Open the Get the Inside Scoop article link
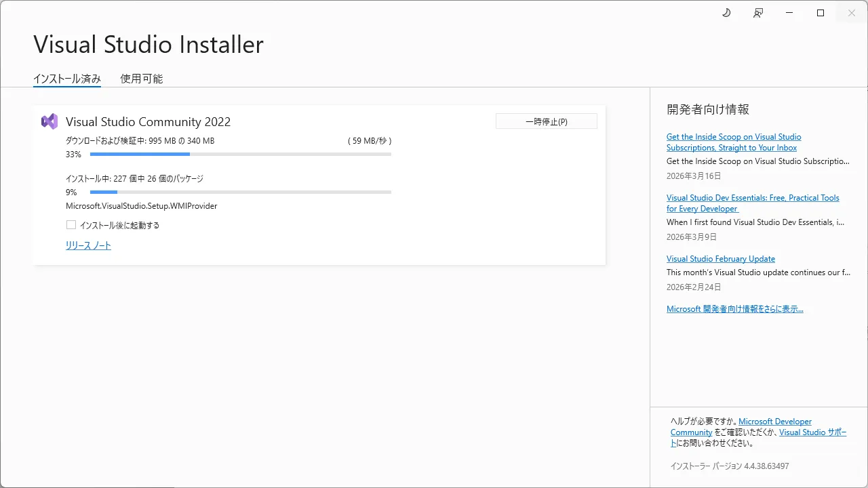Viewport: 868px width, 488px height. 734,142
